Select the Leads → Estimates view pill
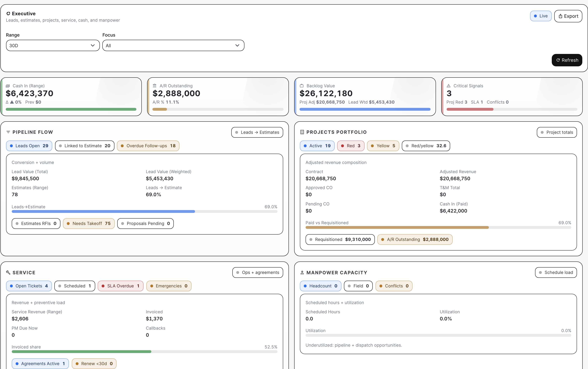 click(x=257, y=132)
